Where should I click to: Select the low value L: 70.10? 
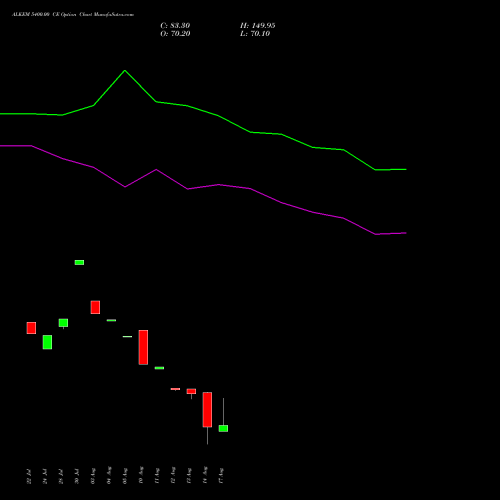pos(255,34)
